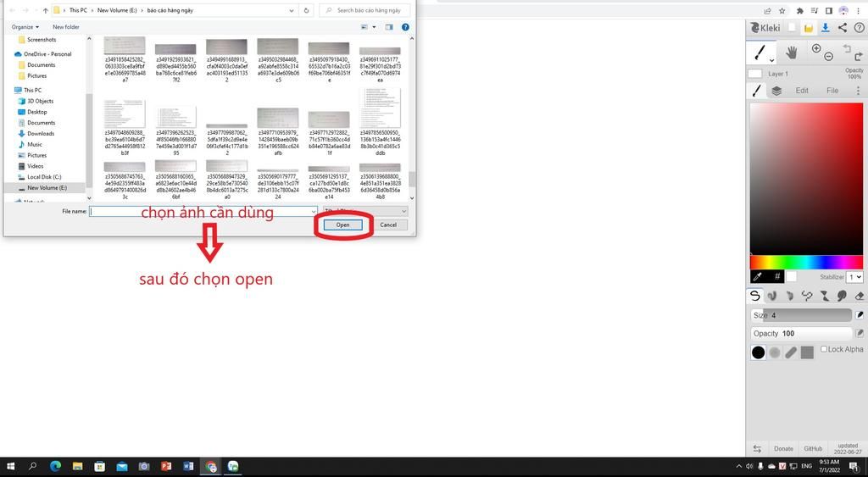
Task: Click the white secondary color swatch
Action: (x=792, y=276)
